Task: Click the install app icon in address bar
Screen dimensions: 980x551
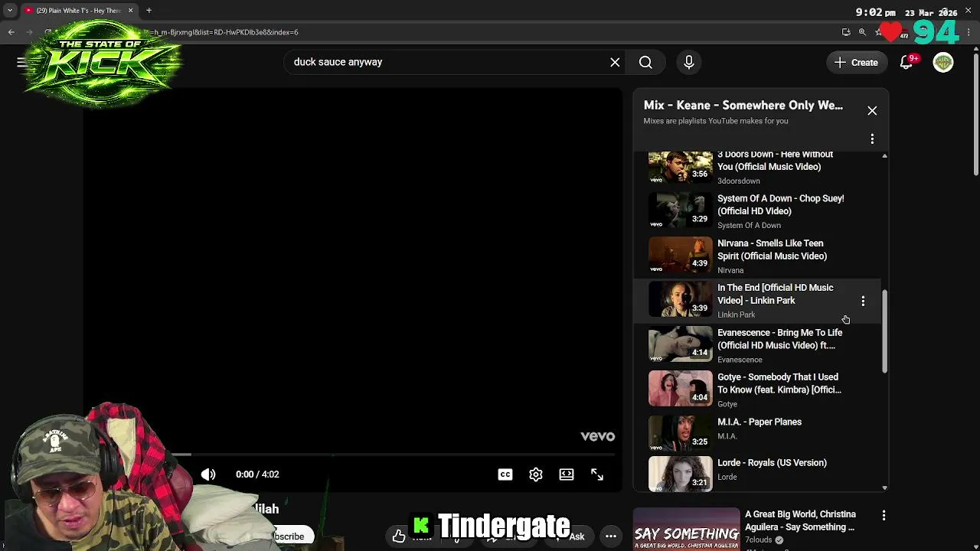Action: [x=846, y=32]
